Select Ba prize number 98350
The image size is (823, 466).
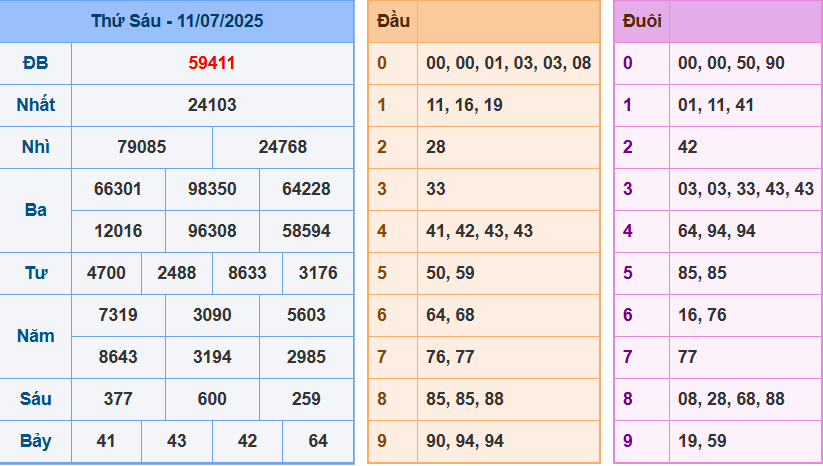(x=212, y=189)
